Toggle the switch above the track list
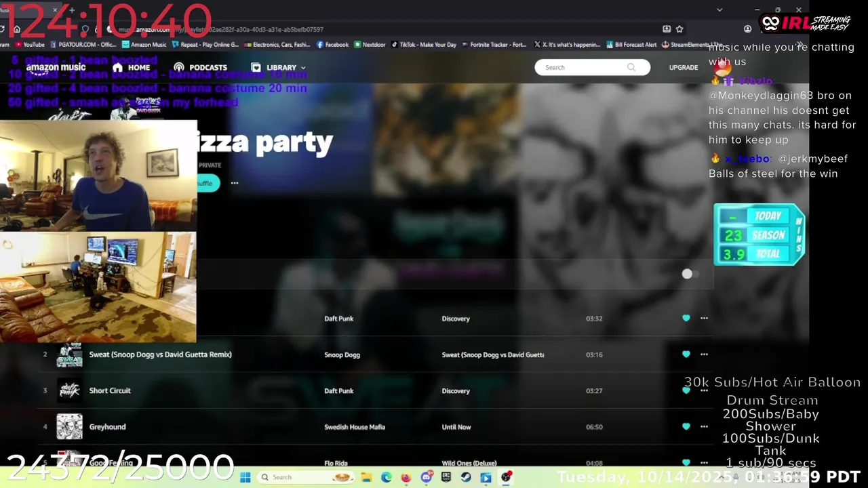 coord(690,274)
